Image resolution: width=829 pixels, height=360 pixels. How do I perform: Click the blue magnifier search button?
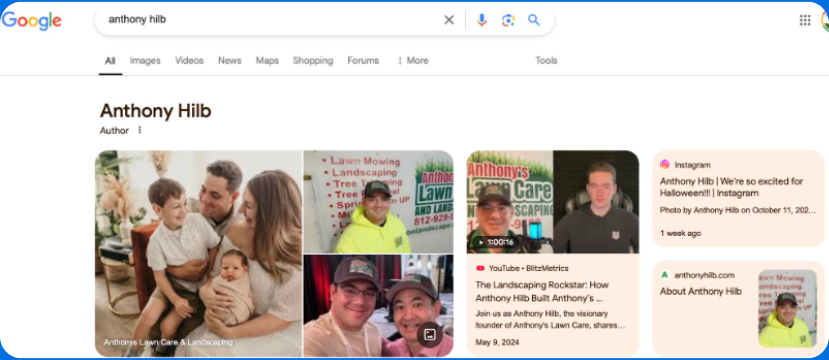(534, 20)
